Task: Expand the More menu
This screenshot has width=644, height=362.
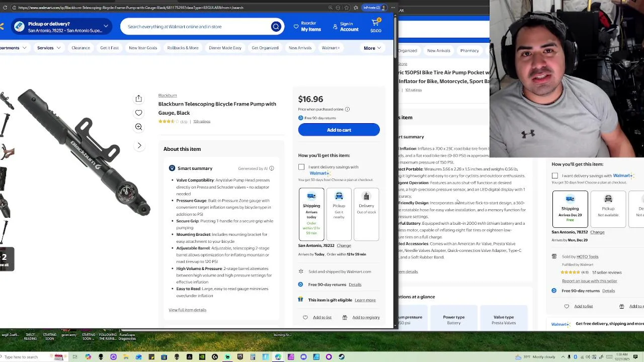Action: click(372, 48)
